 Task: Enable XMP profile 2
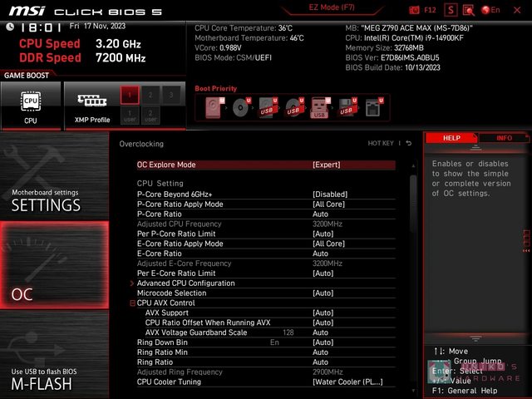[x=150, y=95]
